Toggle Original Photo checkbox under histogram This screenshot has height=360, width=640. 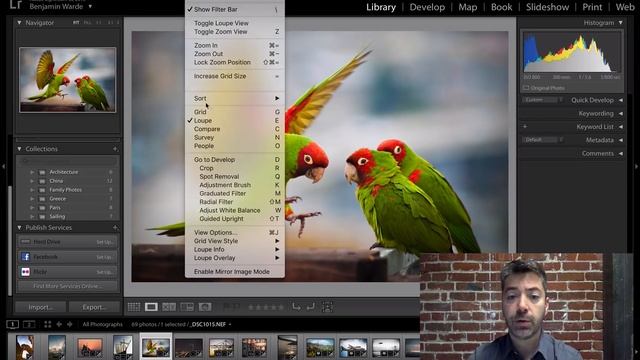coord(526,88)
